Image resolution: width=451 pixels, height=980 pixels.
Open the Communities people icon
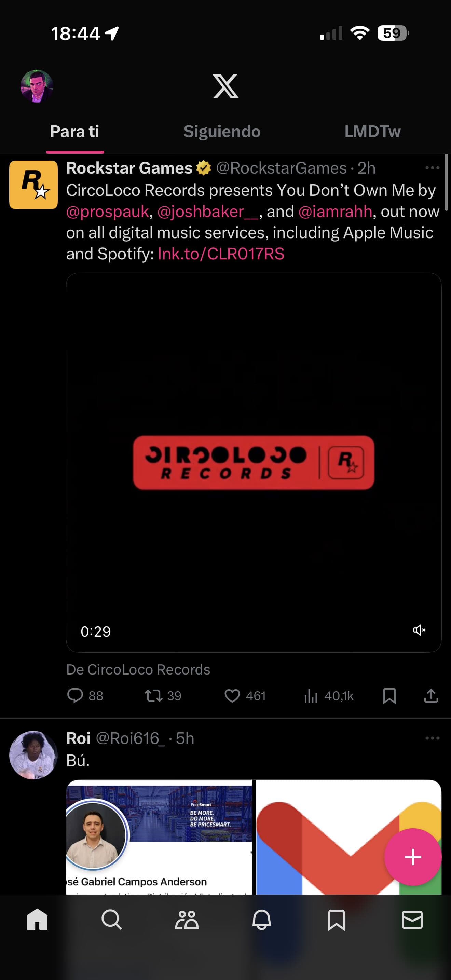point(187,920)
